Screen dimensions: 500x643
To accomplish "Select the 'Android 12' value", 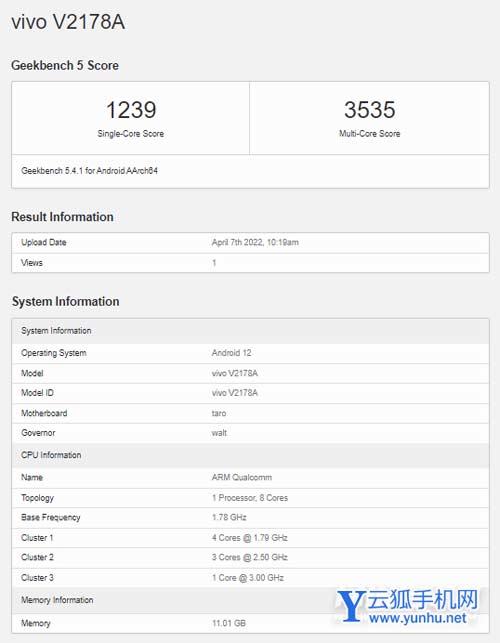I will 231,353.
